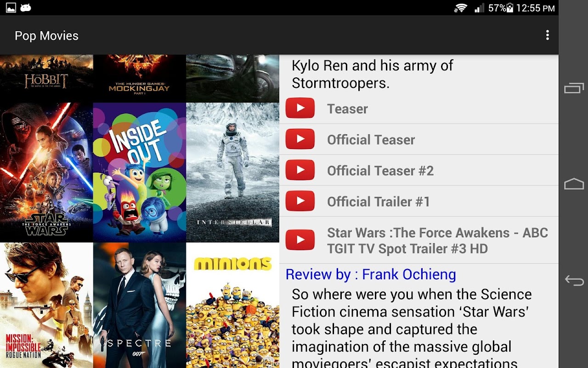This screenshot has width=588, height=368.
Task: Tap the battery status icon
Action: (509, 8)
